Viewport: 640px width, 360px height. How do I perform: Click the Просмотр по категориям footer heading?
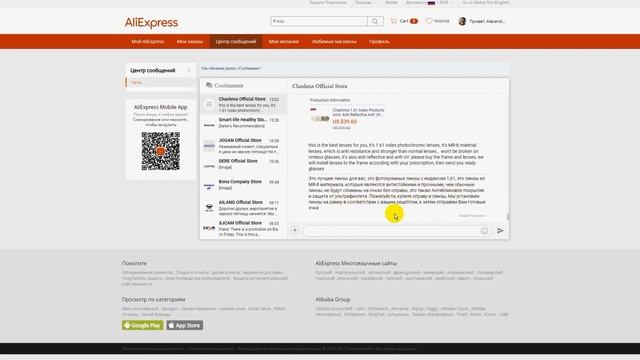(x=153, y=299)
